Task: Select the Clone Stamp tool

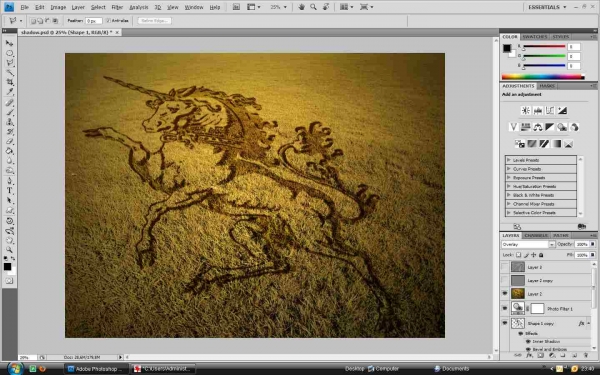Action: (10, 122)
